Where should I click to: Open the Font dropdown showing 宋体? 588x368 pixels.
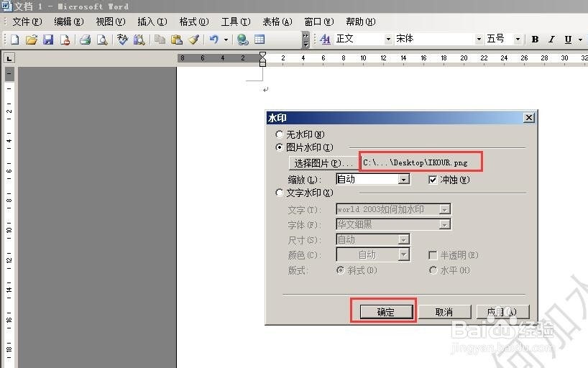[479, 39]
